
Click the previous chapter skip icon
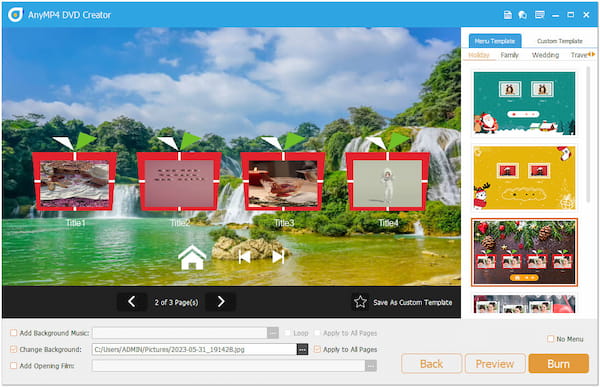pos(245,257)
